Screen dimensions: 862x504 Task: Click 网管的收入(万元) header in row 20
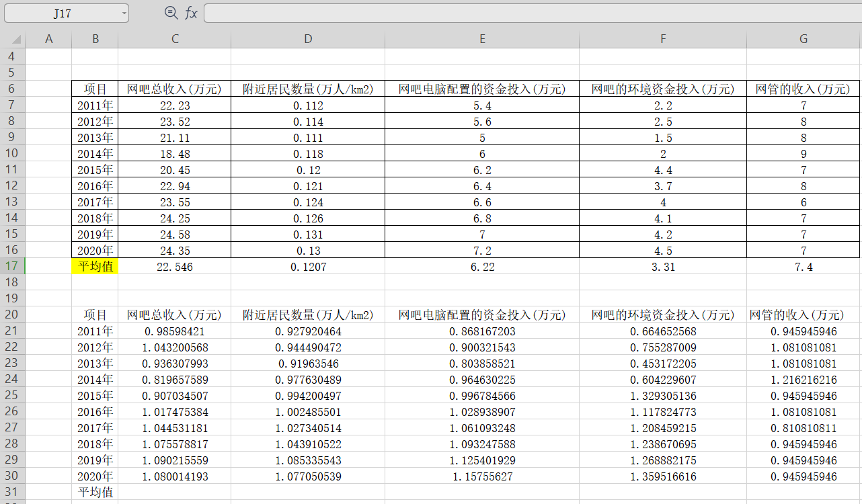click(x=804, y=314)
